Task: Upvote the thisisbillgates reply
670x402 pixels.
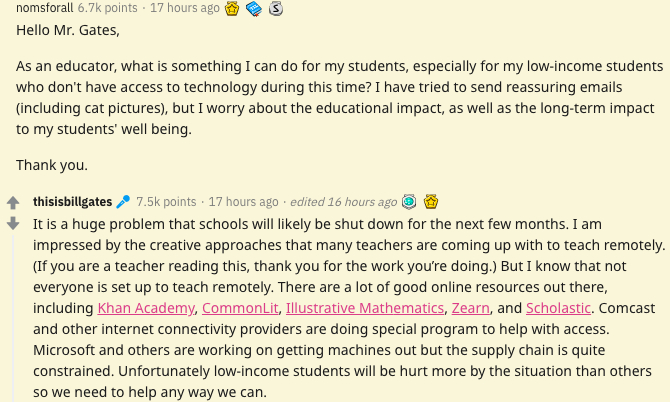Action: [13, 202]
